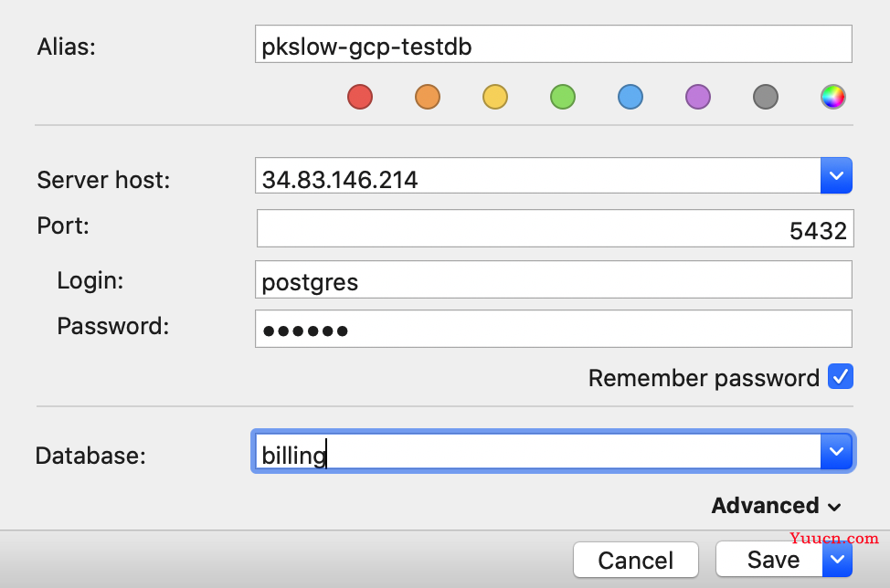Pick the orange connection color
Screen dimensions: 890x588
(x=428, y=97)
